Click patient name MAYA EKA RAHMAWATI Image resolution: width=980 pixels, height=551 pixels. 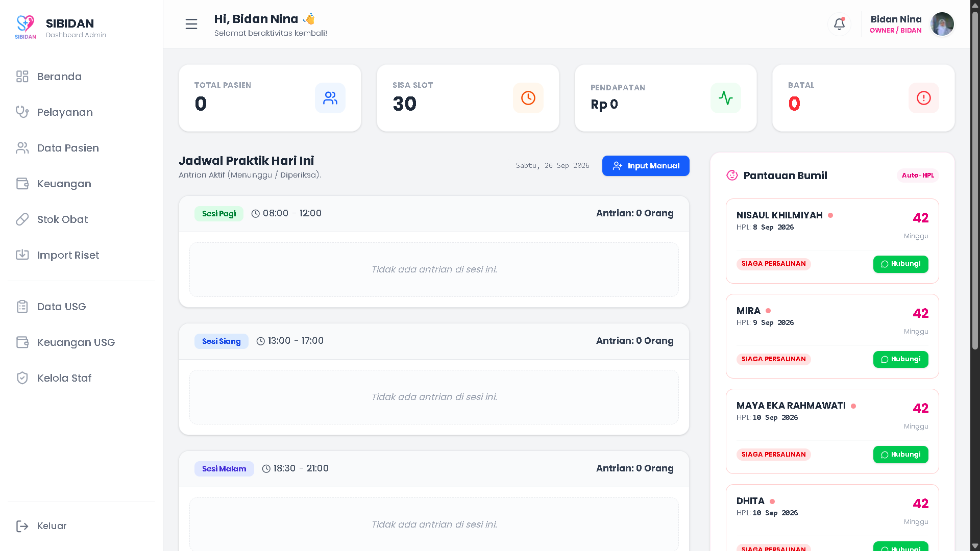(791, 406)
